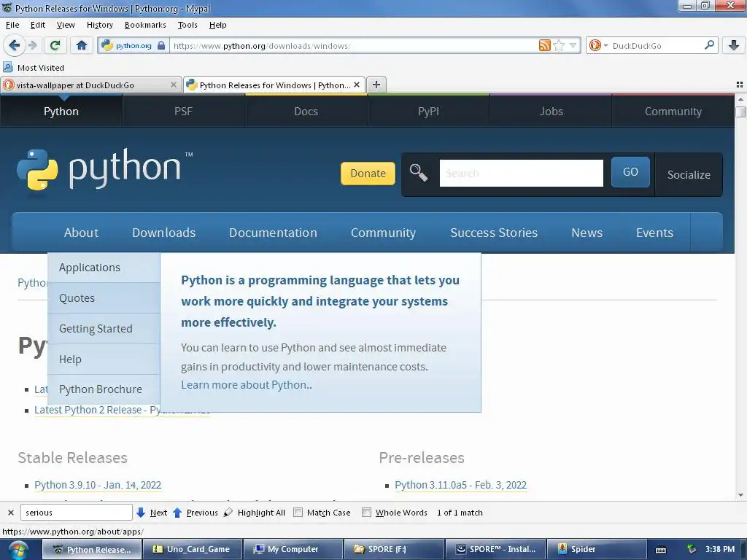
Task: Go forward with the forward arrow
Action: 32,45
